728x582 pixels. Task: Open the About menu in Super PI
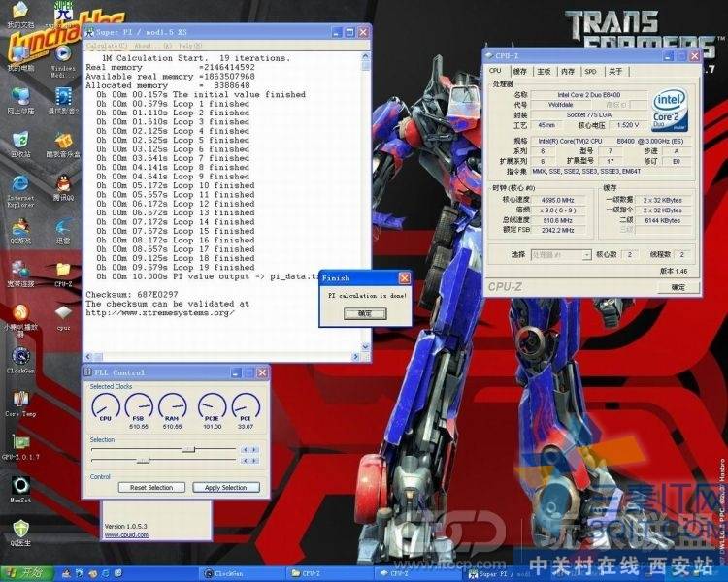152,46
